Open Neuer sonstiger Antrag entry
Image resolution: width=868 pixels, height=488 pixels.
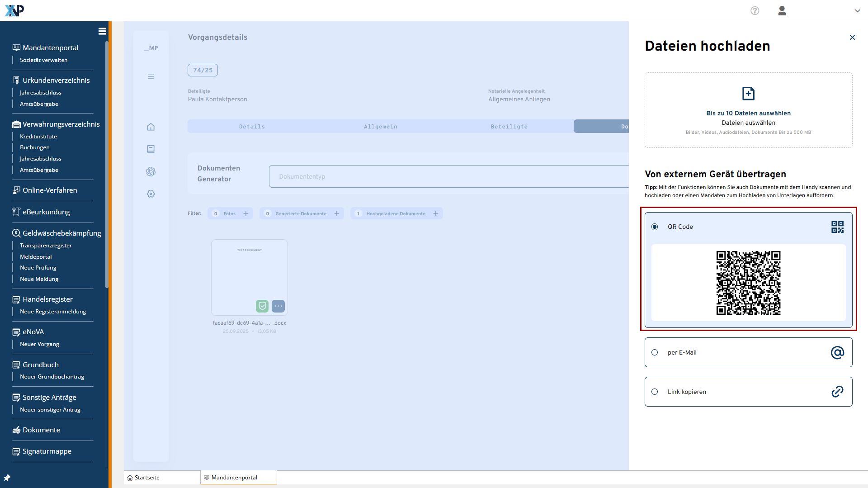coord(50,410)
